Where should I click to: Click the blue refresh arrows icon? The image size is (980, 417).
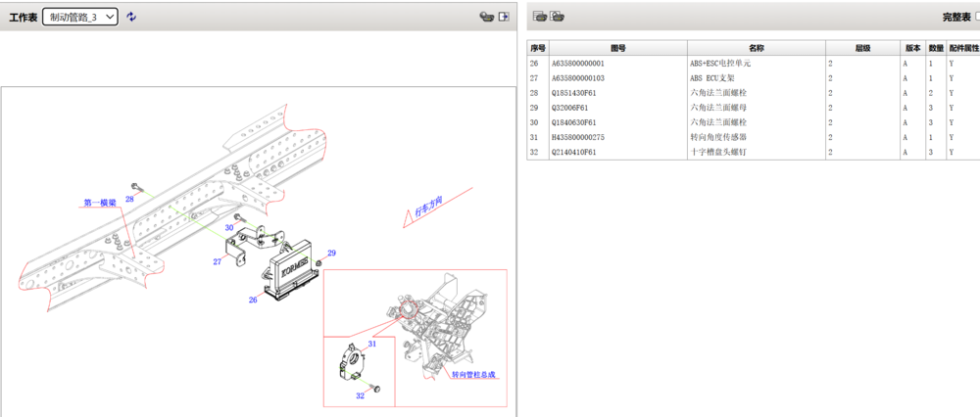(x=132, y=17)
